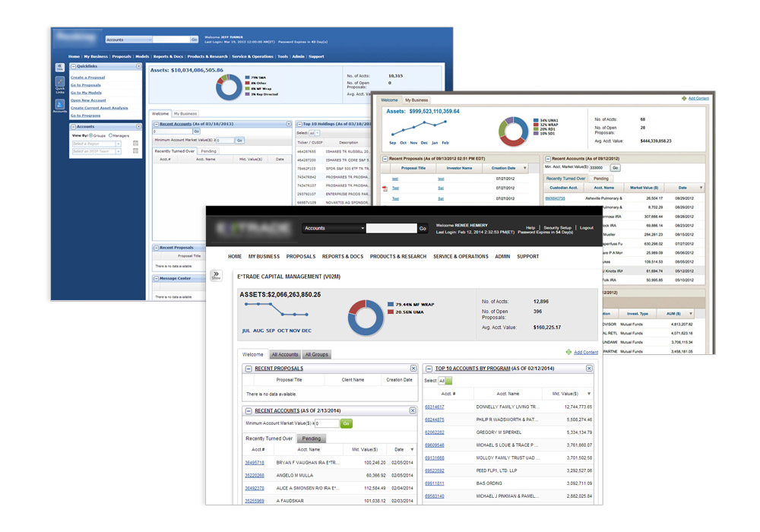This screenshot has height=532, width=760.
Task: Open the Accounts dropdown in blue window header
Action: 129,40
